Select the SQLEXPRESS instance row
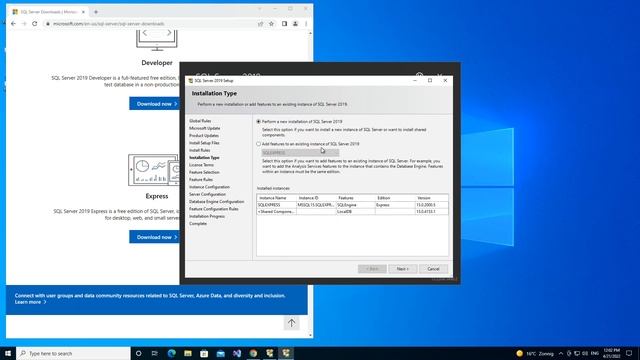Screen dimensions: 640x360 point(353,205)
